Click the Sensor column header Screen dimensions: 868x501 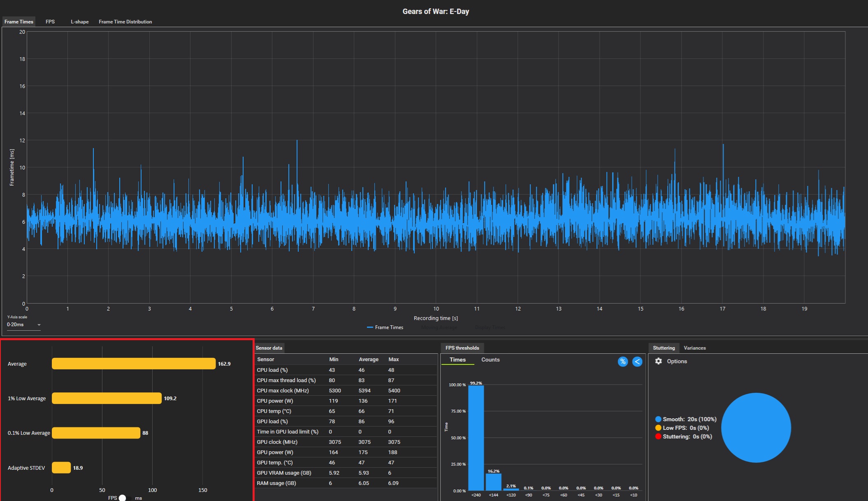pos(265,360)
